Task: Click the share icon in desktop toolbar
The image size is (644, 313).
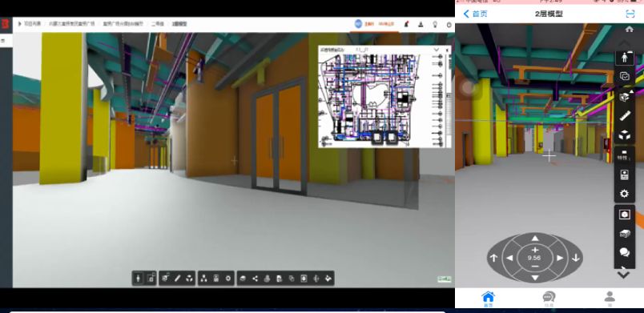Action: (255, 279)
